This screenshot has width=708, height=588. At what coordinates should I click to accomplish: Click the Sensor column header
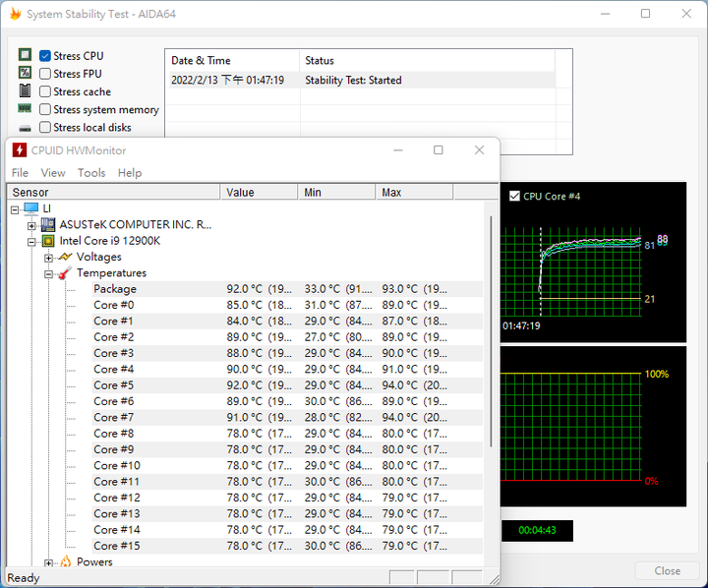pos(113,192)
